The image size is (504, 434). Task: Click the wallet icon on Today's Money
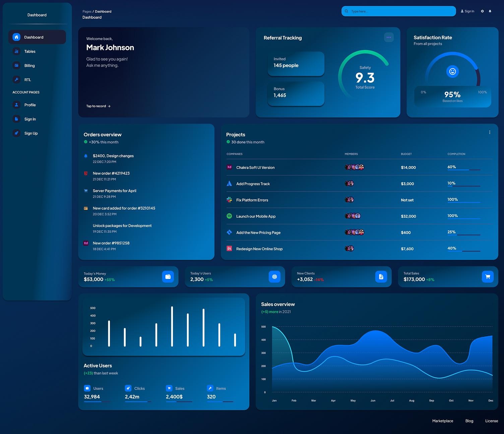tap(168, 277)
